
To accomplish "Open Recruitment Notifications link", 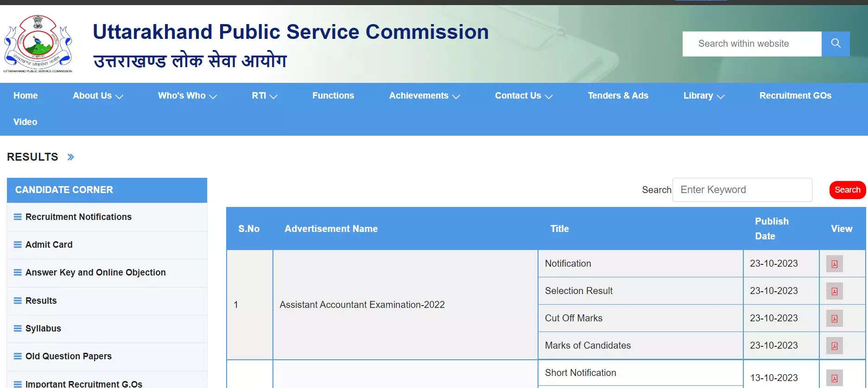I will 78,217.
